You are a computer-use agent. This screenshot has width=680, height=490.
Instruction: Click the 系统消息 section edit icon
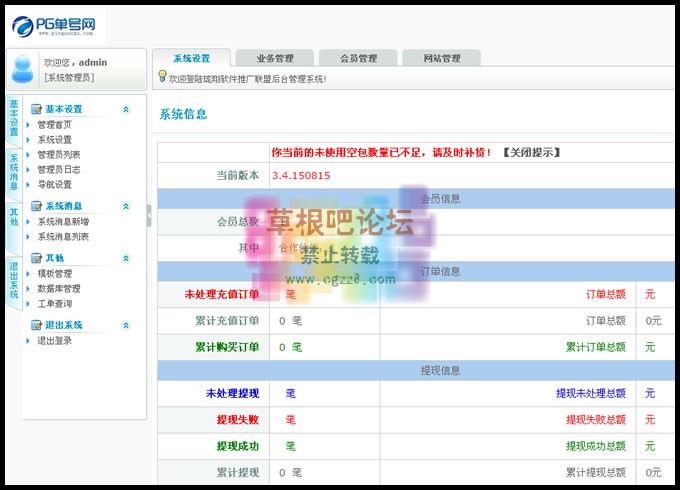(36, 206)
